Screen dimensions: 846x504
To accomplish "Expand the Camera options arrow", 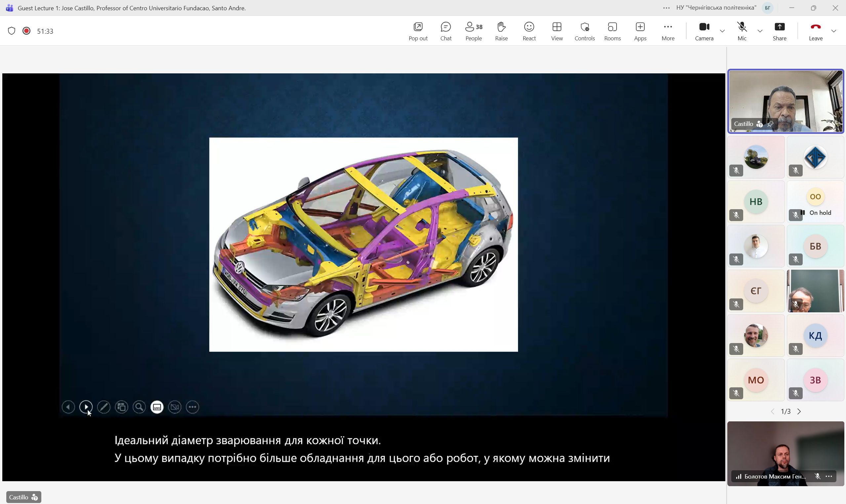I will pos(722,31).
